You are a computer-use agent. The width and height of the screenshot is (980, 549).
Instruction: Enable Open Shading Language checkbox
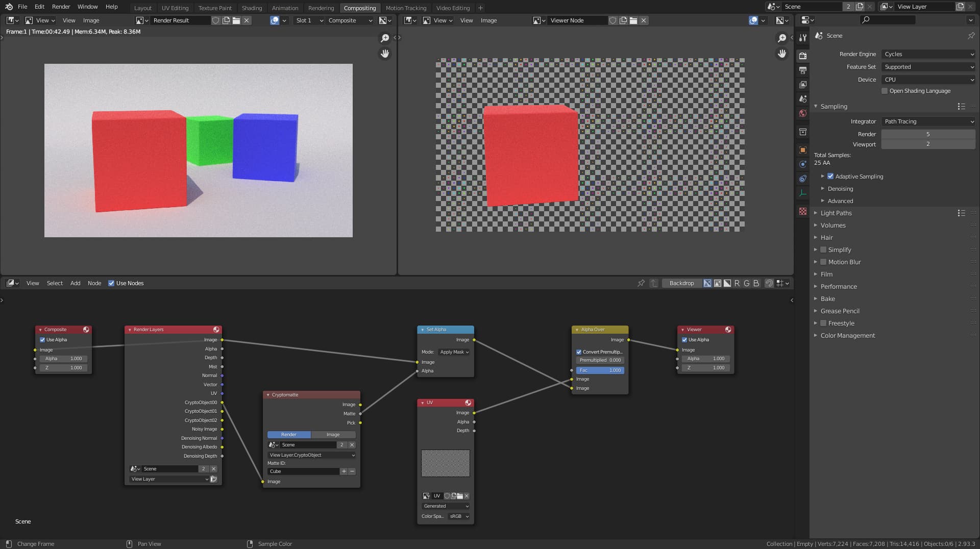[x=885, y=91]
